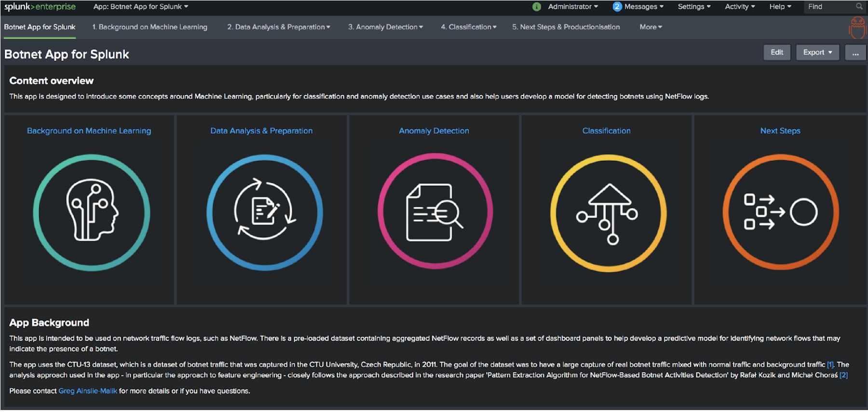The height and width of the screenshot is (412, 868).
Task: Click the Next Steps orange flow icon
Action: tap(781, 212)
